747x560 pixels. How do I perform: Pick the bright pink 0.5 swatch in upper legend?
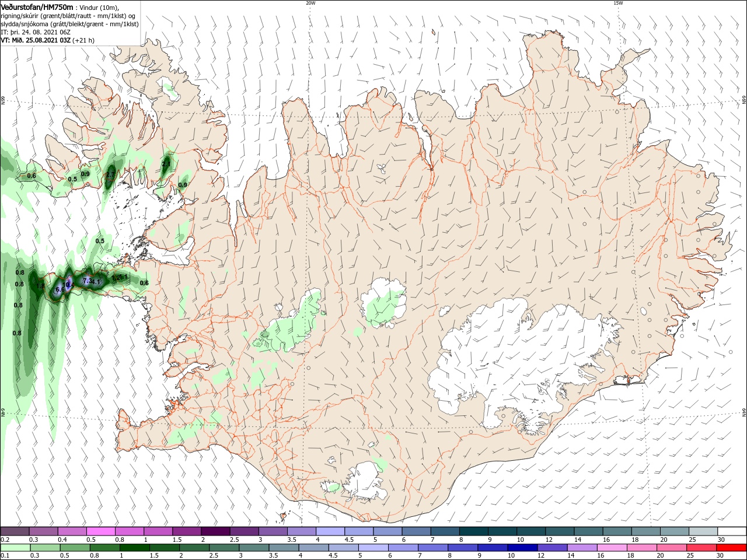100,531
